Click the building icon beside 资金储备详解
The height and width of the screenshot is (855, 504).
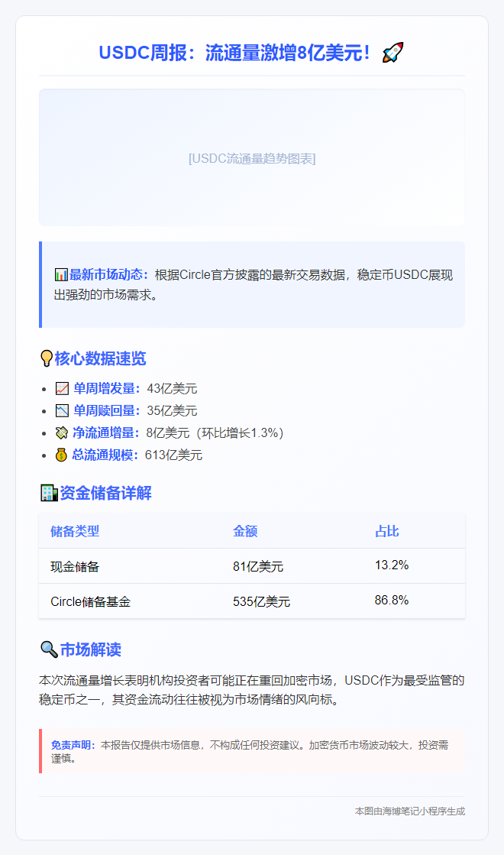click(x=49, y=493)
